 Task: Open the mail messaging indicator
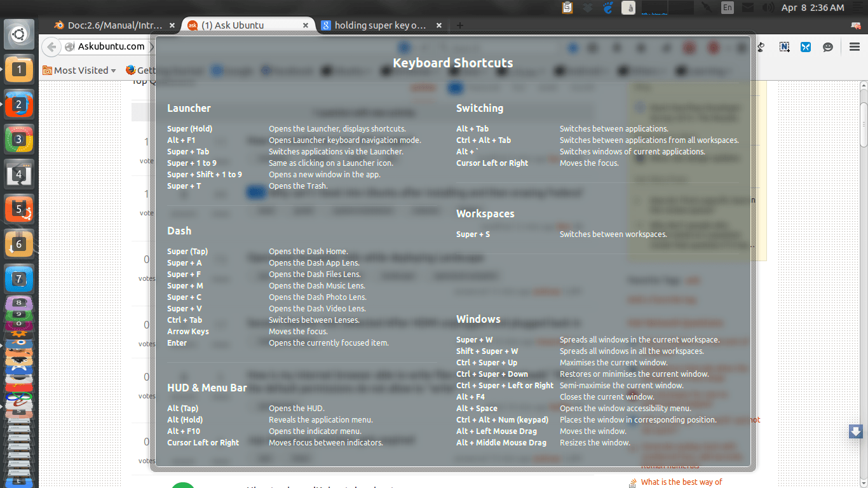[748, 8]
